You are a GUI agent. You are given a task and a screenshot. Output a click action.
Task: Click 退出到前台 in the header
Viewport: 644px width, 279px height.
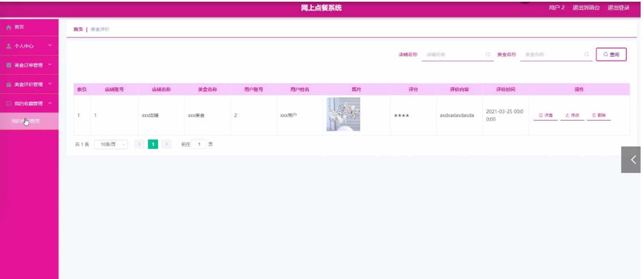coord(586,8)
